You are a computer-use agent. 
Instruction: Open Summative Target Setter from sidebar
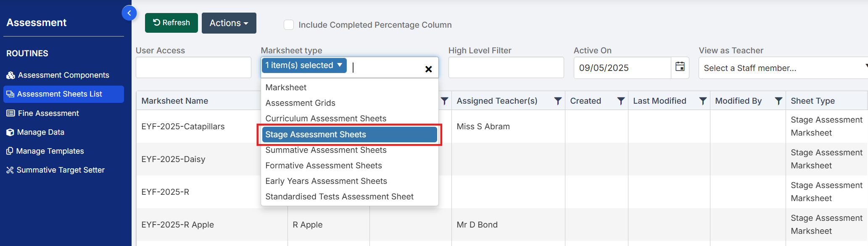click(x=61, y=170)
